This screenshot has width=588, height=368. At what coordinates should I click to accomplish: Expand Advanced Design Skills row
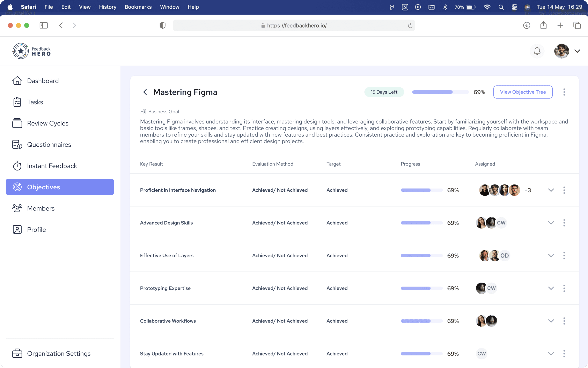[x=551, y=223]
